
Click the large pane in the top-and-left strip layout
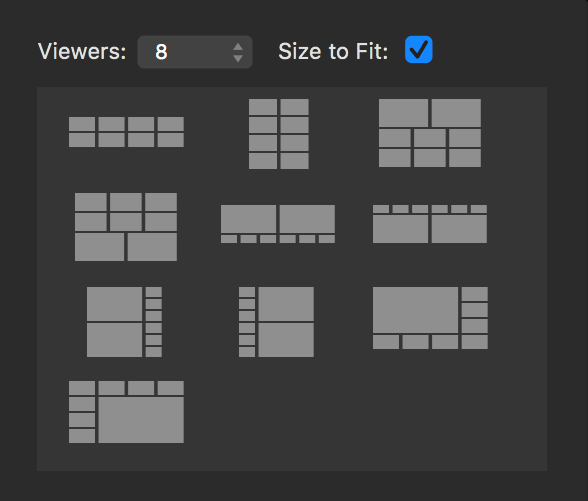141,420
